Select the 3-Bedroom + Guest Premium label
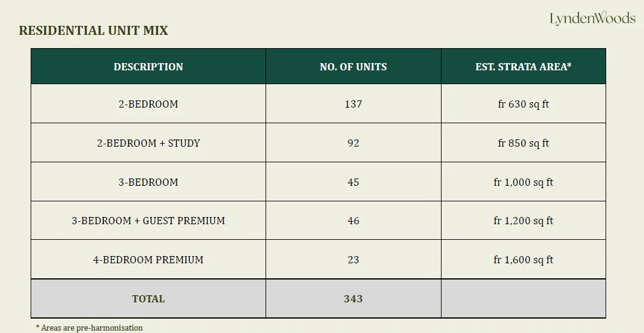 (x=148, y=221)
